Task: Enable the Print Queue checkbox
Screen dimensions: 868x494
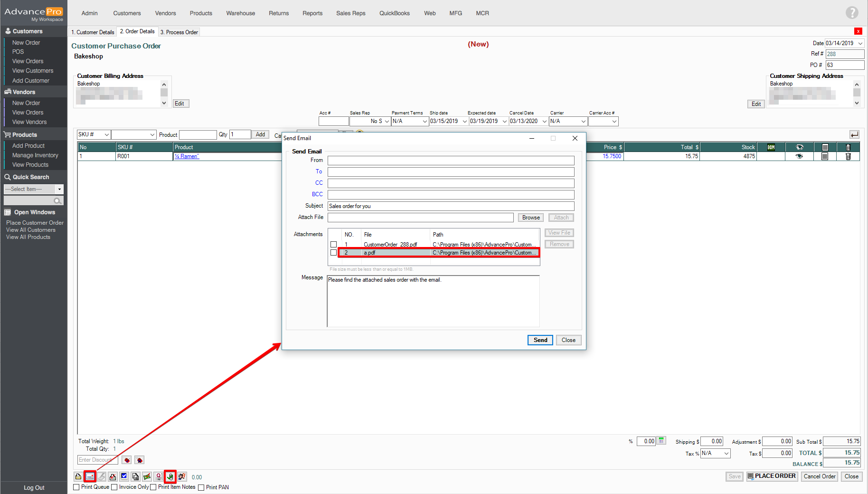Action: coord(76,487)
